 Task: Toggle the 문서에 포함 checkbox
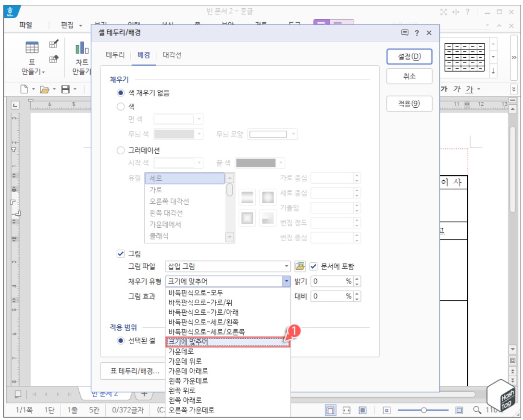(x=313, y=266)
